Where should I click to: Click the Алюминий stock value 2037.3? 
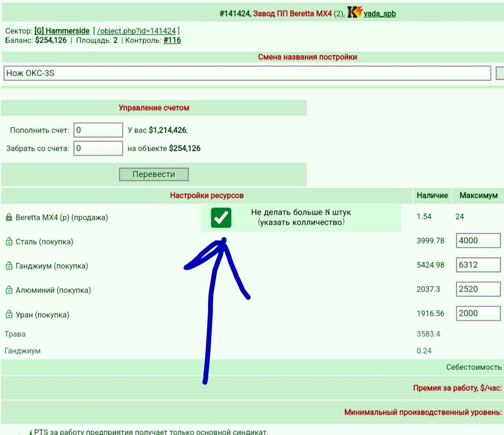(x=428, y=289)
